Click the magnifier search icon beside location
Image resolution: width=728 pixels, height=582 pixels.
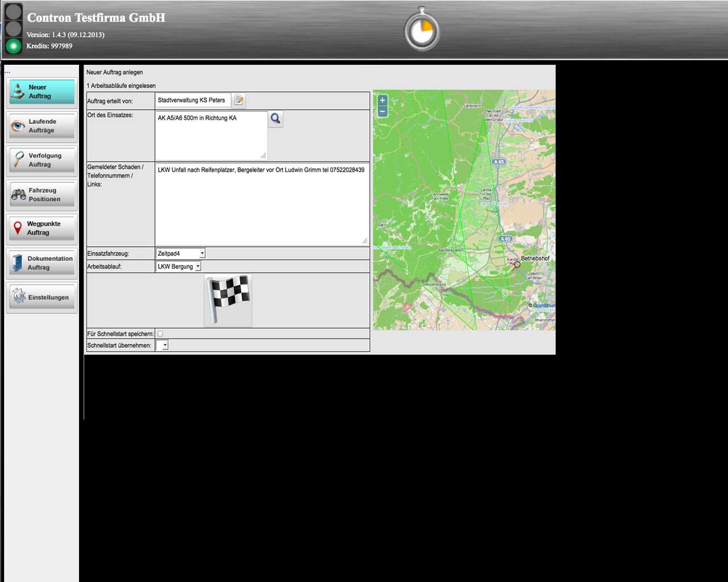[275, 119]
